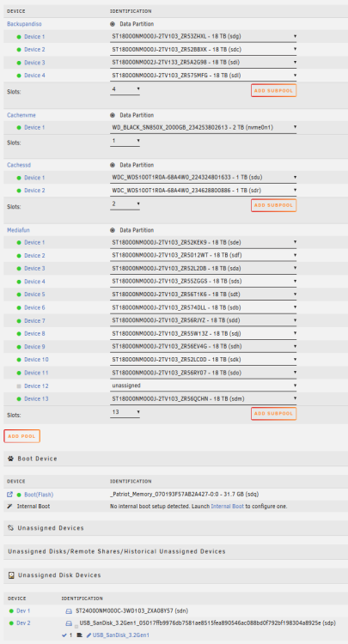Image resolution: width=348 pixels, height=644 pixels.
Task: Click the status dot for the WD_BLACK_SN850X row
Action: 19,128
